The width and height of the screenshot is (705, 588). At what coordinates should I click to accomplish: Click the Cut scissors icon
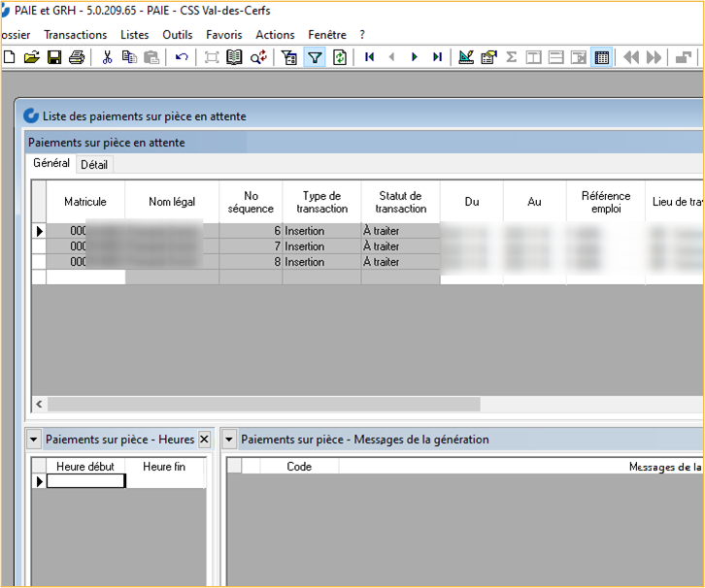pyautogui.click(x=107, y=57)
